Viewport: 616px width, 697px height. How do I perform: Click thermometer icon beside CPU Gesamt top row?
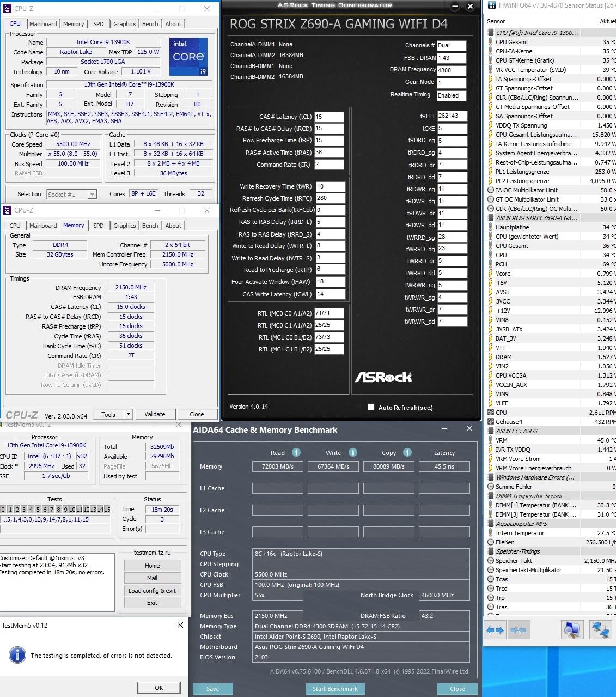click(x=491, y=42)
